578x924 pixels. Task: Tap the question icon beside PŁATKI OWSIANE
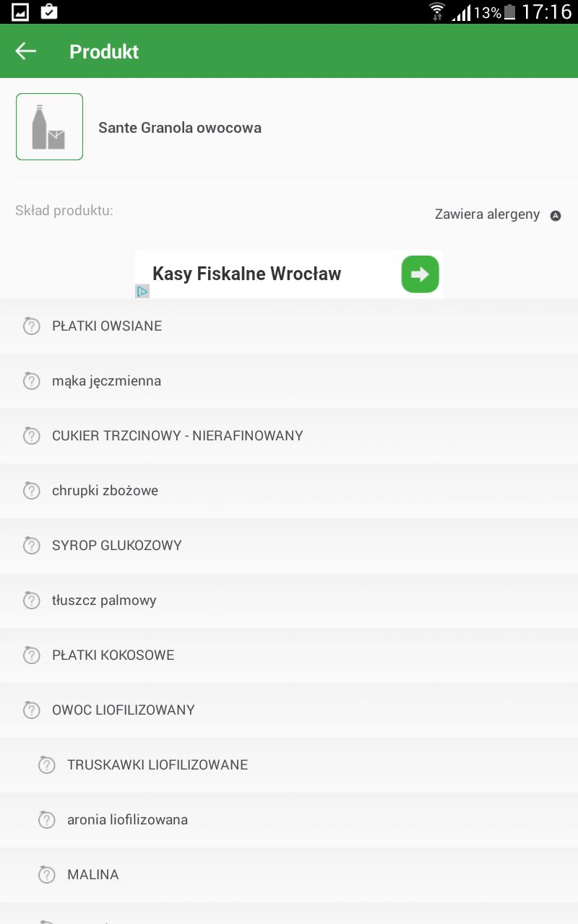point(31,326)
